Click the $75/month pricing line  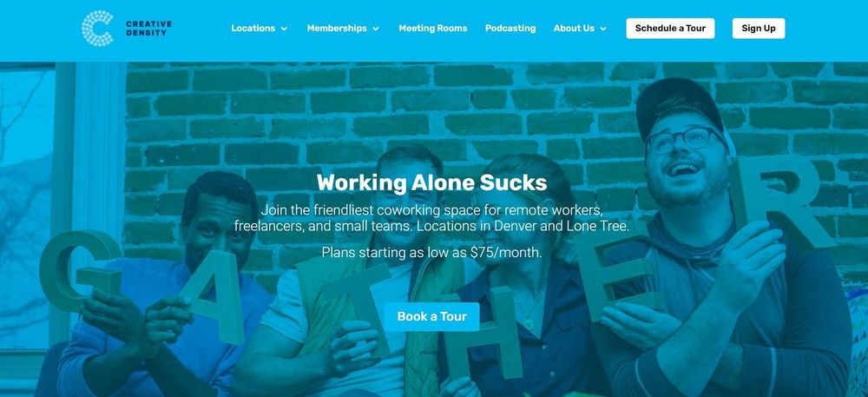(431, 253)
